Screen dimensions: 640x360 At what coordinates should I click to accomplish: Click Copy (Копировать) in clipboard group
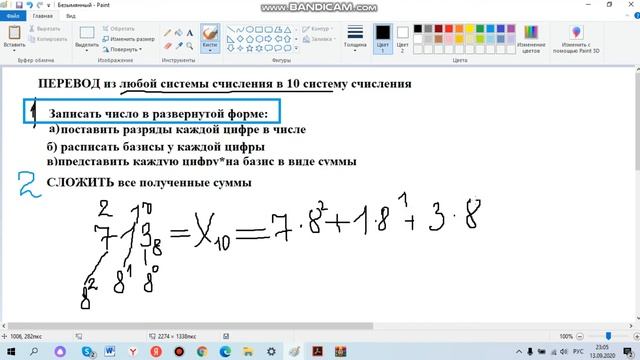click(48, 39)
